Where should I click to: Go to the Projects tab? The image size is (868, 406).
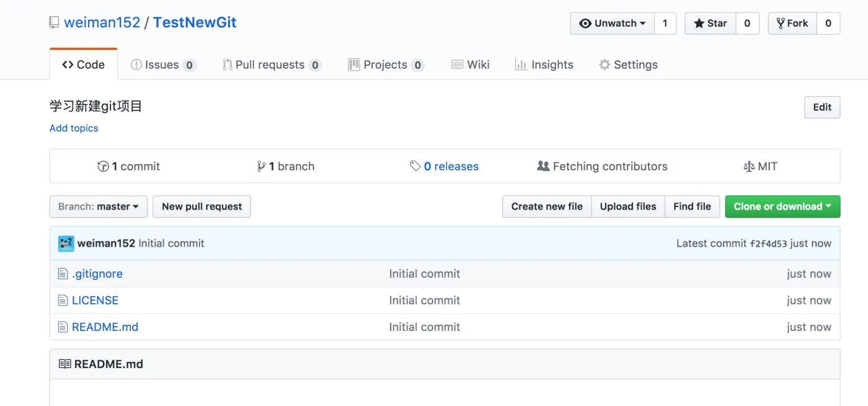click(x=386, y=64)
